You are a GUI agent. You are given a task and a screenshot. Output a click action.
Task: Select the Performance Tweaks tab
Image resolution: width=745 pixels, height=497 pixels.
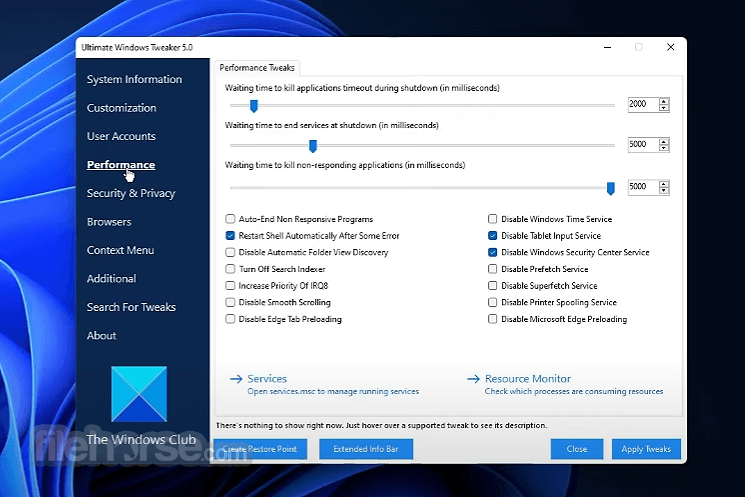(257, 68)
